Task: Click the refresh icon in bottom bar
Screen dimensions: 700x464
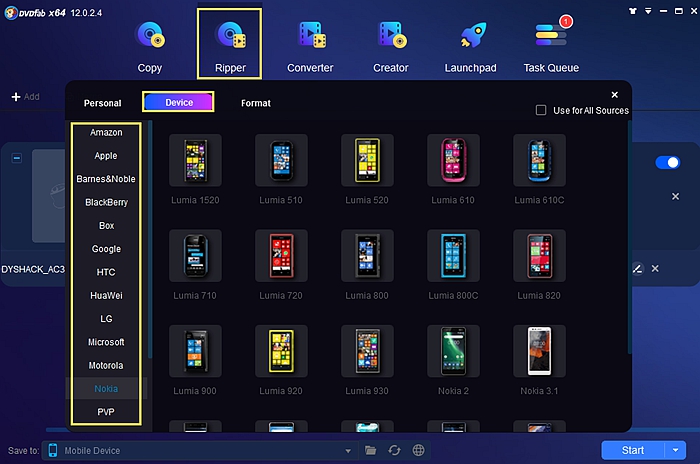Action: tap(395, 451)
